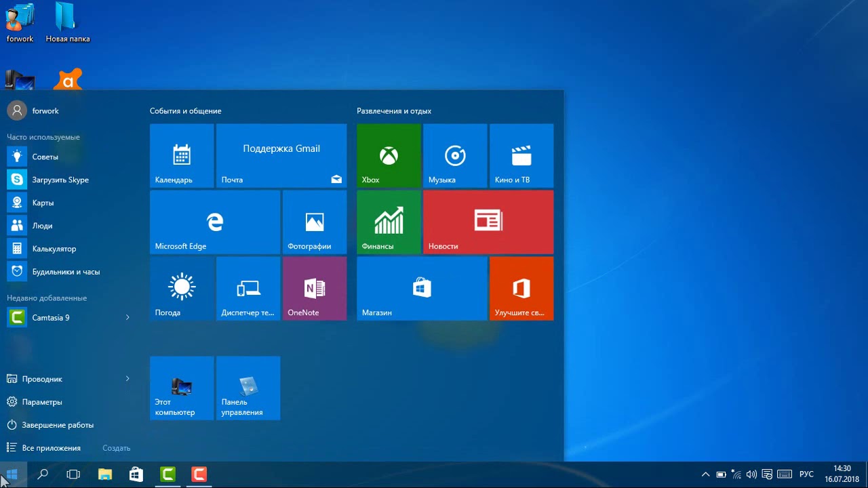Click the События и общение group header
Image resolution: width=868 pixels, height=488 pixels.
coord(186,110)
